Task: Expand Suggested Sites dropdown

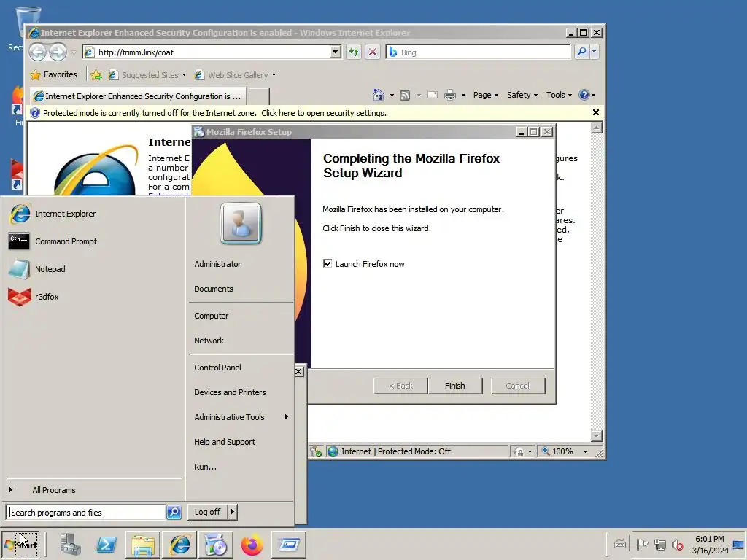Action: point(184,75)
